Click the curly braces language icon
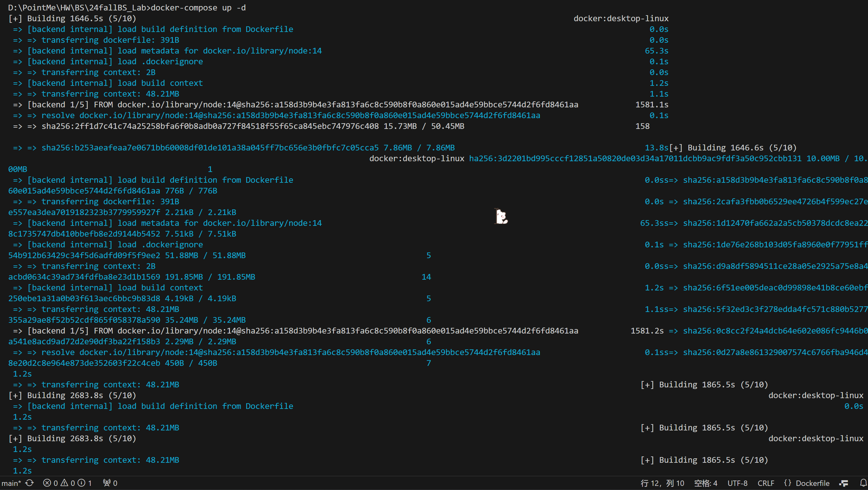The image size is (868, 490). coord(788,483)
